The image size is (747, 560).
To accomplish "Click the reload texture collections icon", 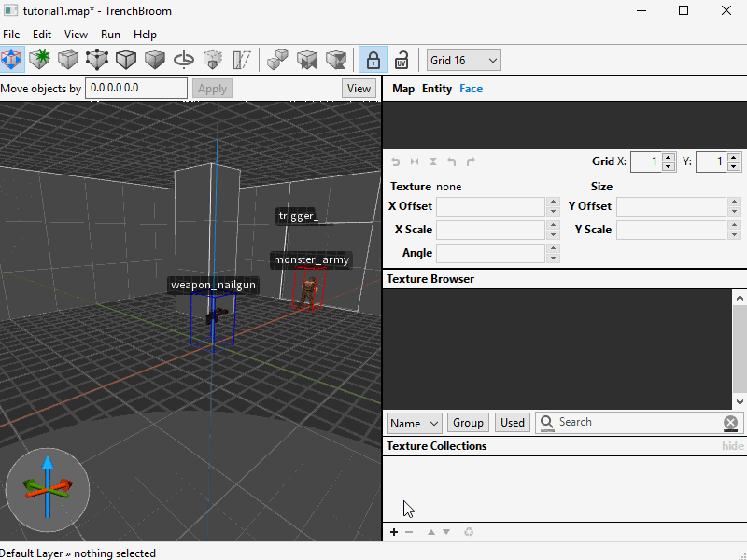I will [469, 532].
